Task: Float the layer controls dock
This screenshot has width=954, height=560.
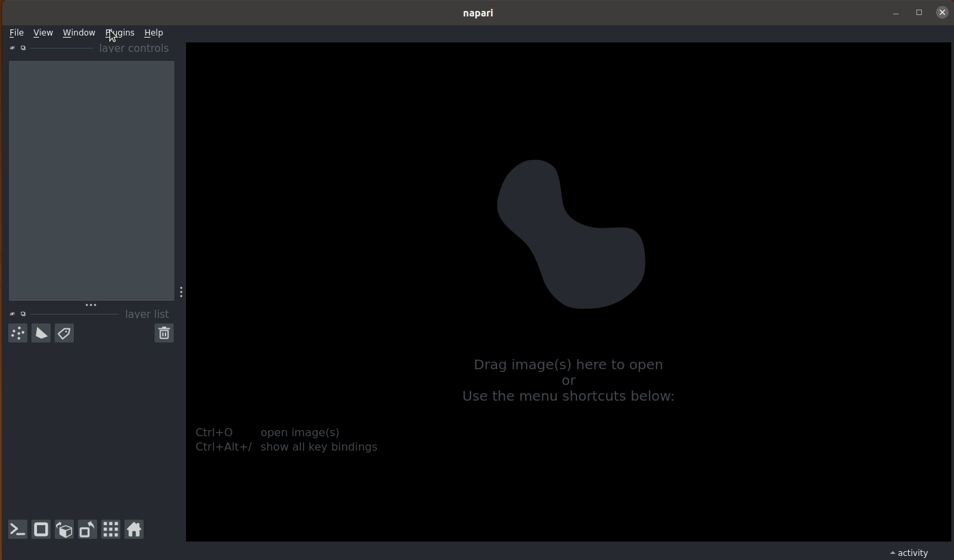Action: (x=23, y=48)
